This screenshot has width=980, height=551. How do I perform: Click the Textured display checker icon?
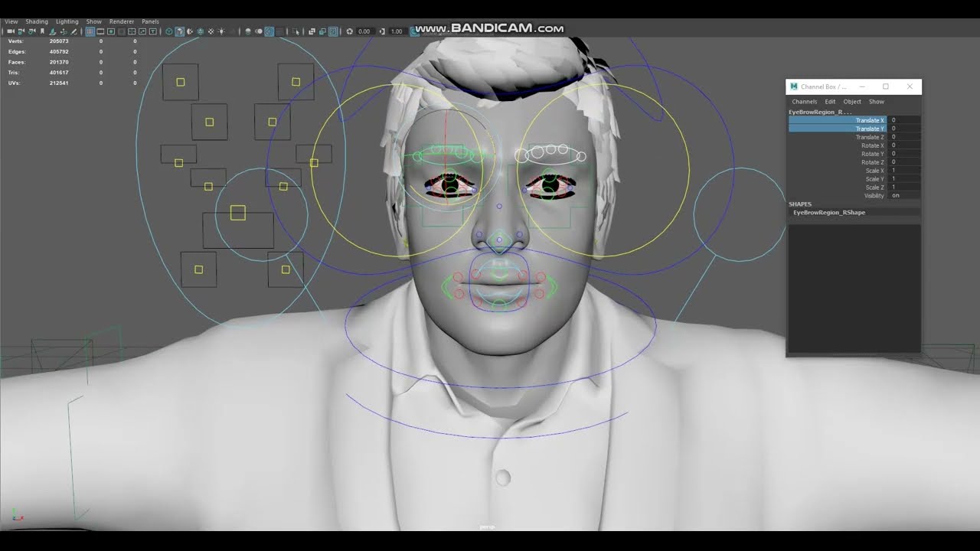pyautogui.click(x=211, y=31)
